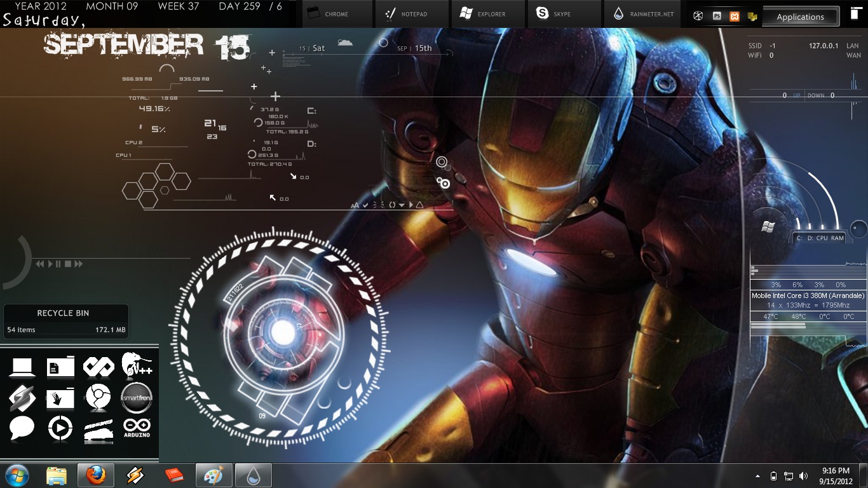Click the white phone icon at top right
This screenshot has width=868, height=488.
[x=856, y=14]
